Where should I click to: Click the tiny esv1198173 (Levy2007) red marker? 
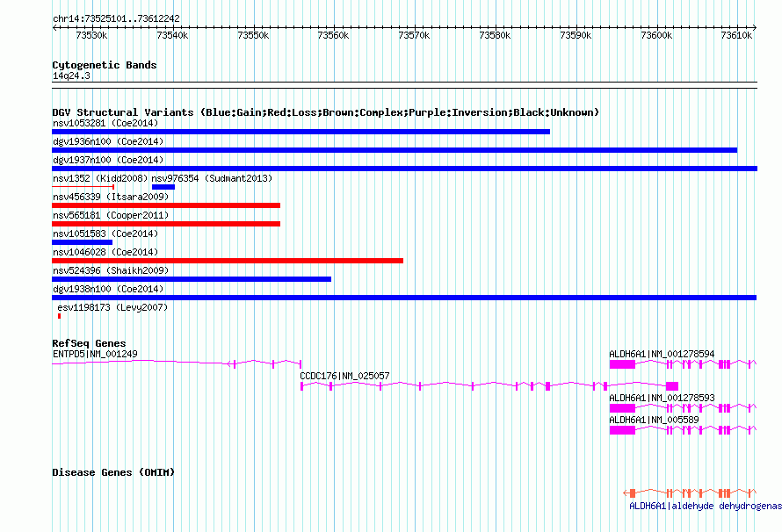coord(60,316)
